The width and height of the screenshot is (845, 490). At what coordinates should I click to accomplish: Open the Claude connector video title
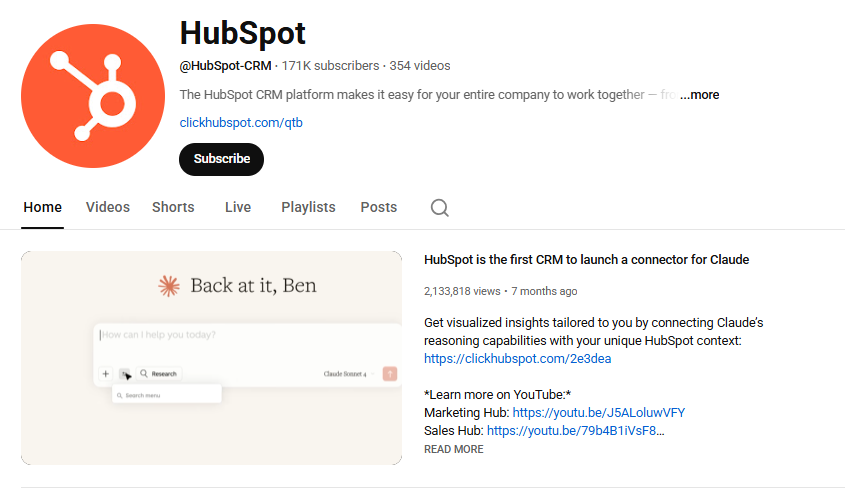pyautogui.click(x=586, y=260)
